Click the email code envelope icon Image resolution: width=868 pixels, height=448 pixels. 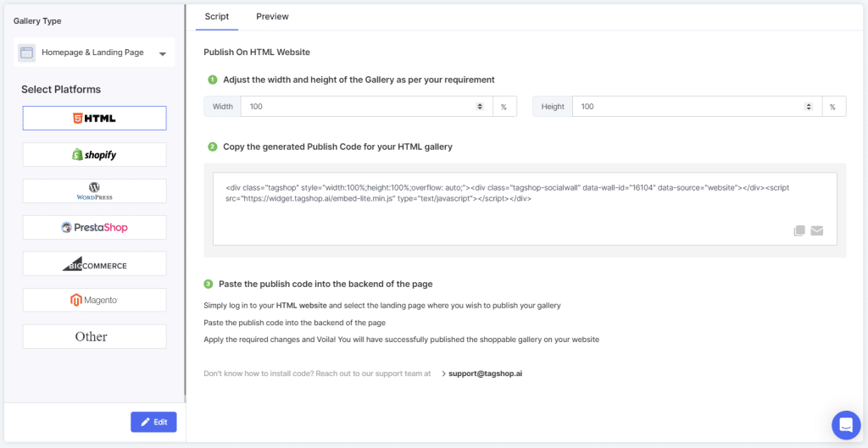point(817,230)
